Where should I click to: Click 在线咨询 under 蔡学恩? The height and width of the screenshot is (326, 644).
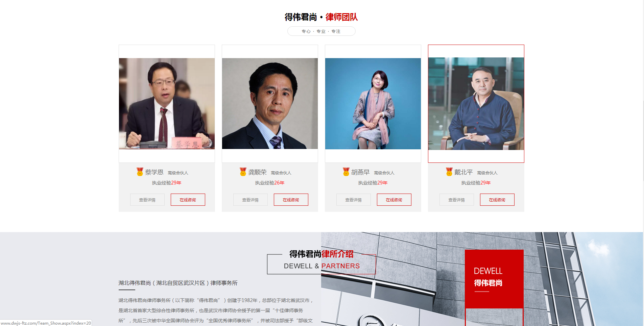tap(188, 200)
